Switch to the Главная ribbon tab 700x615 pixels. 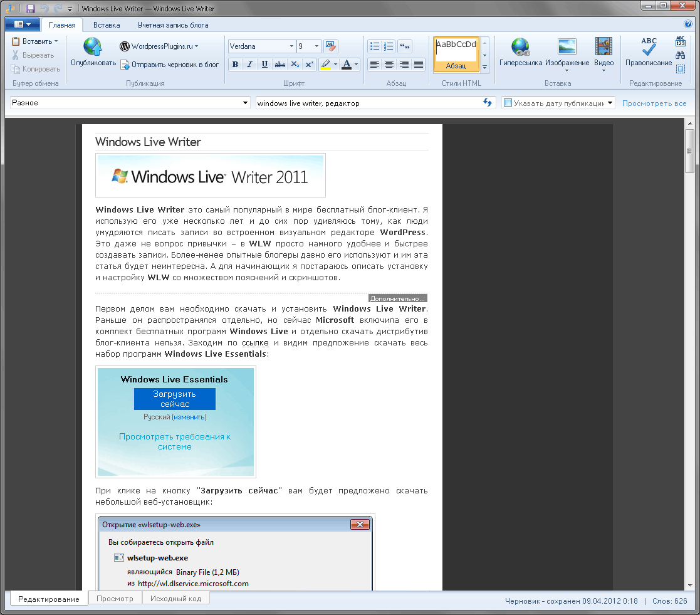coord(62,25)
